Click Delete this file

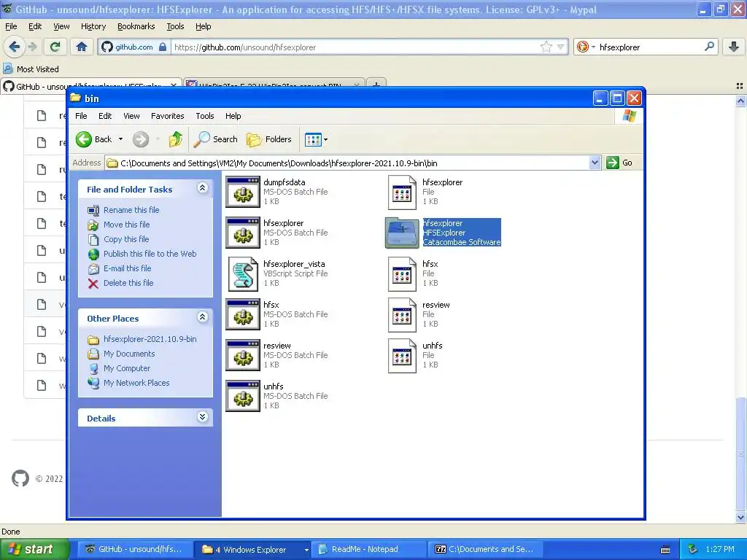tap(128, 283)
